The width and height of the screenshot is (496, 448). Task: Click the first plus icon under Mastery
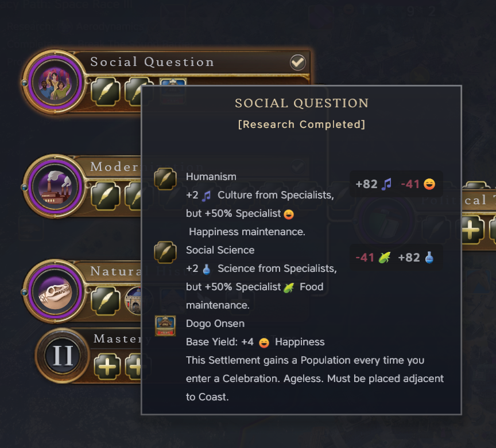pyautogui.click(x=107, y=367)
